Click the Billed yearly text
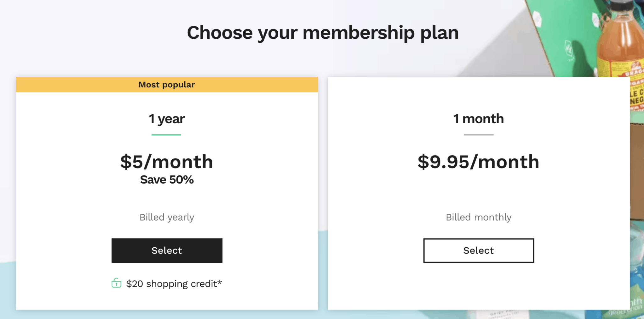The width and height of the screenshot is (644, 319). [x=167, y=217]
